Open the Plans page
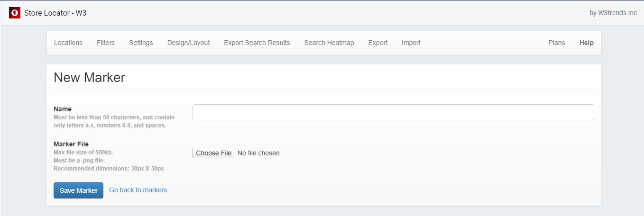 point(557,43)
